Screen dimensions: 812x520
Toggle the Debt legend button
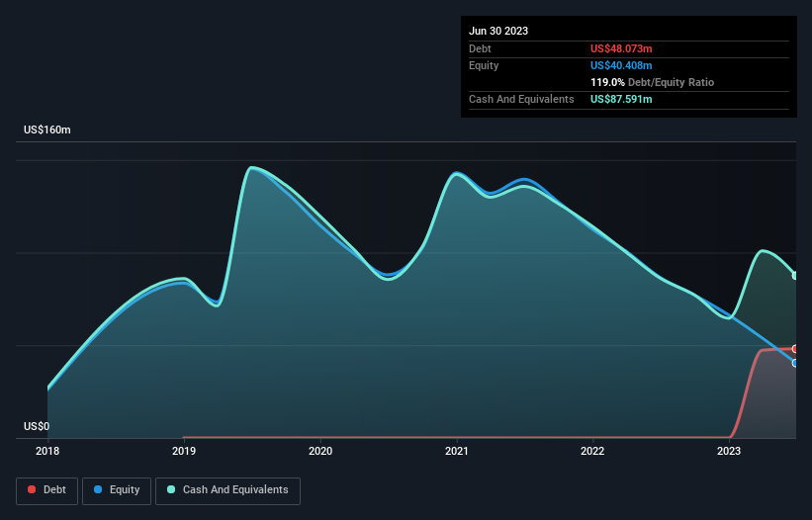(x=47, y=490)
